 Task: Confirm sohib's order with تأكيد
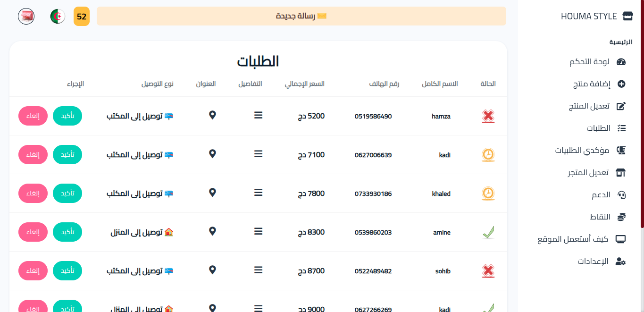[67, 271]
